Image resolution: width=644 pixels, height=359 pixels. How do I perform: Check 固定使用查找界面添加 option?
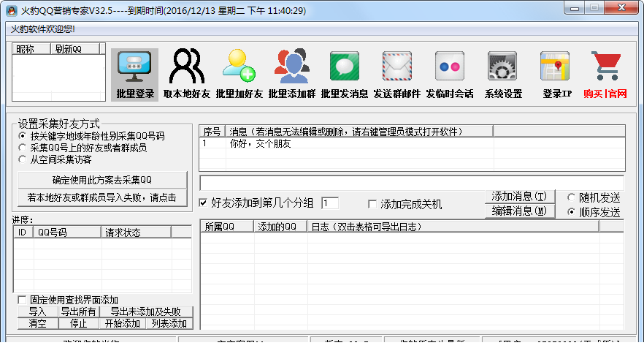click(x=22, y=300)
